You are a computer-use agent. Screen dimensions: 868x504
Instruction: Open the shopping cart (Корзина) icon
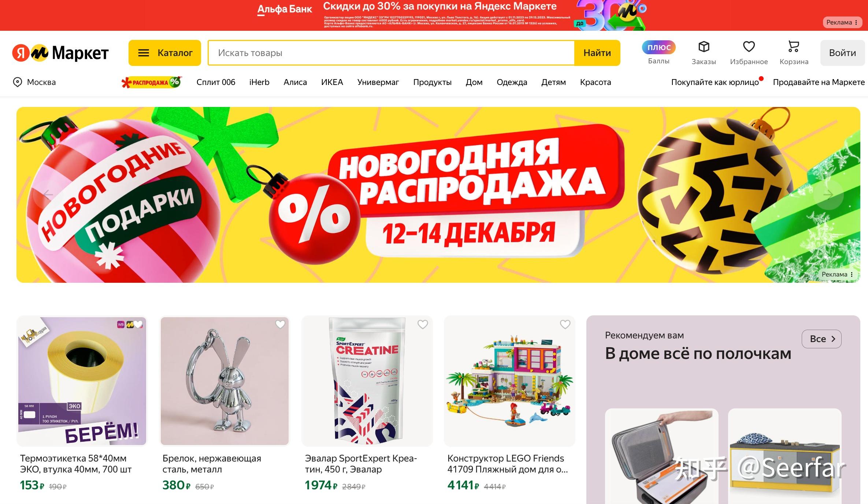(794, 47)
